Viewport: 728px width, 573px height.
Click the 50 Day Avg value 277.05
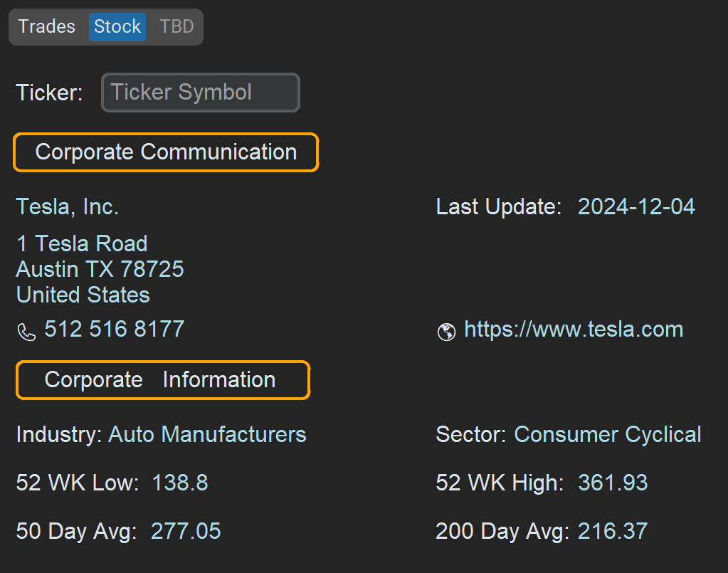(x=186, y=532)
